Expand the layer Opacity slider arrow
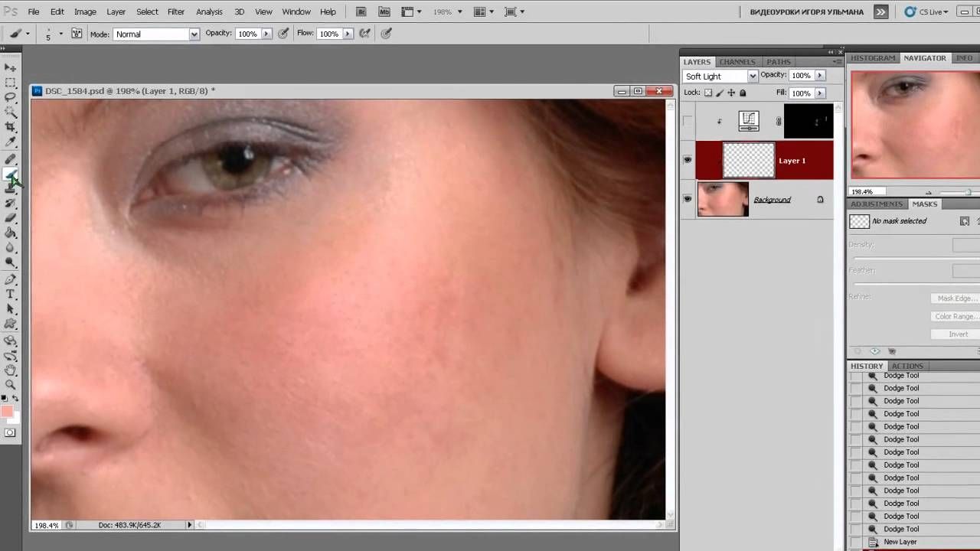 point(820,75)
